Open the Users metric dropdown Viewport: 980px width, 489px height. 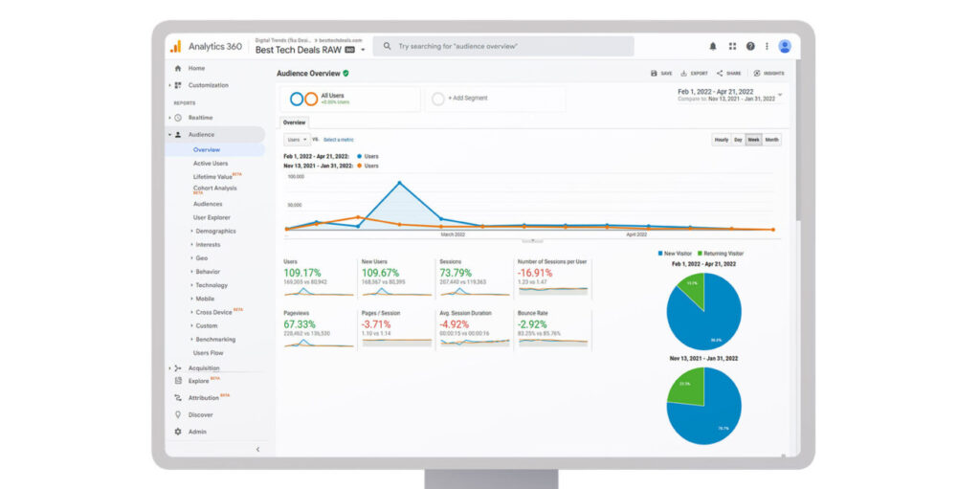coord(297,140)
